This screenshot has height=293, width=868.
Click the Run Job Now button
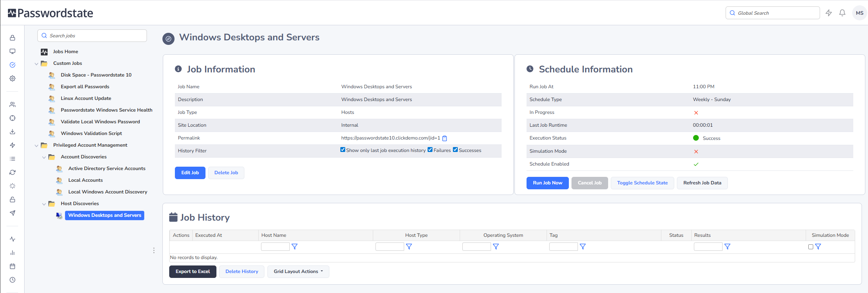point(547,183)
